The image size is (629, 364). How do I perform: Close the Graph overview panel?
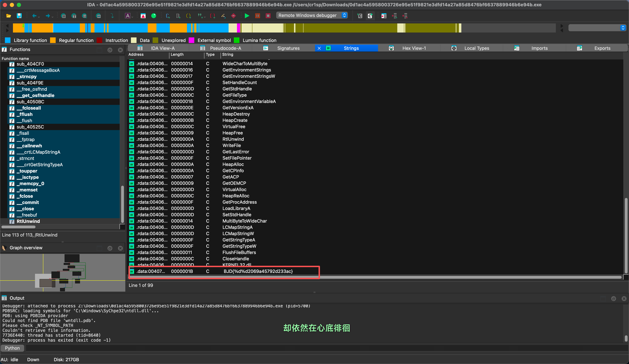coord(120,248)
